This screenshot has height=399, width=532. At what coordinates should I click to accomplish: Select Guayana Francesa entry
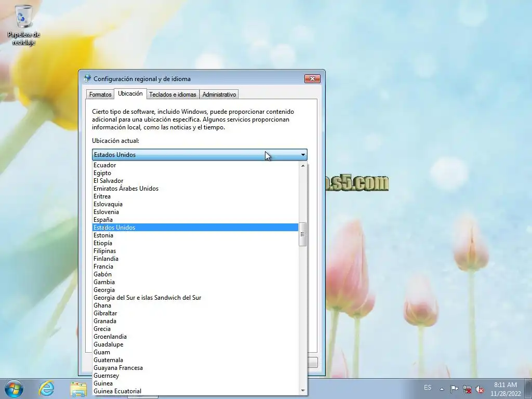tap(195, 368)
